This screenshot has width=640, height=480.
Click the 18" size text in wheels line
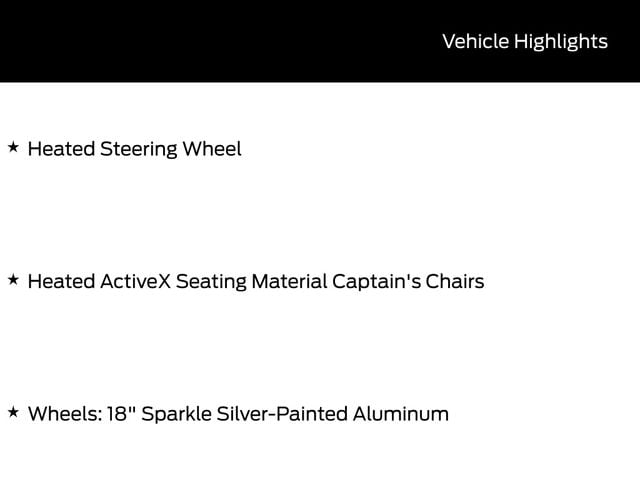tap(121, 413)
